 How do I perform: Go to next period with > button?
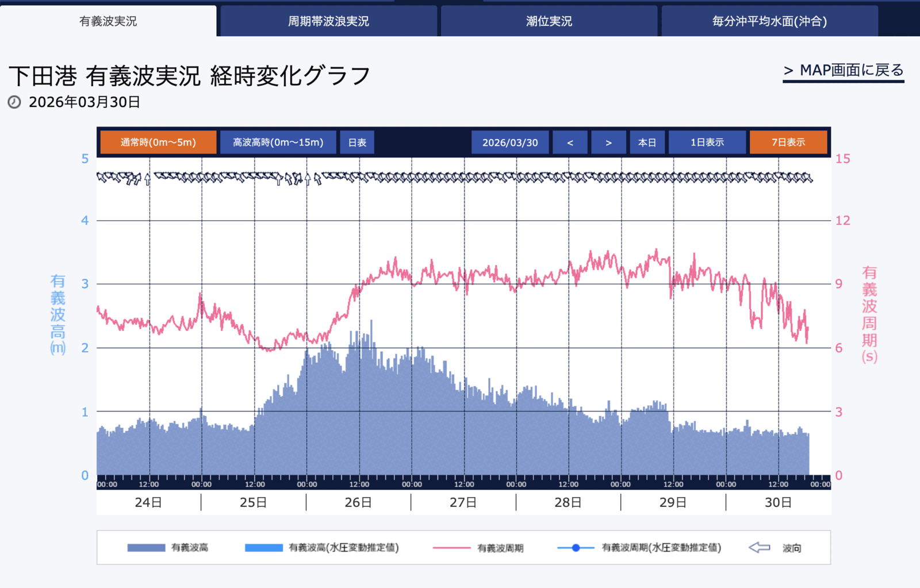[608, 142]
